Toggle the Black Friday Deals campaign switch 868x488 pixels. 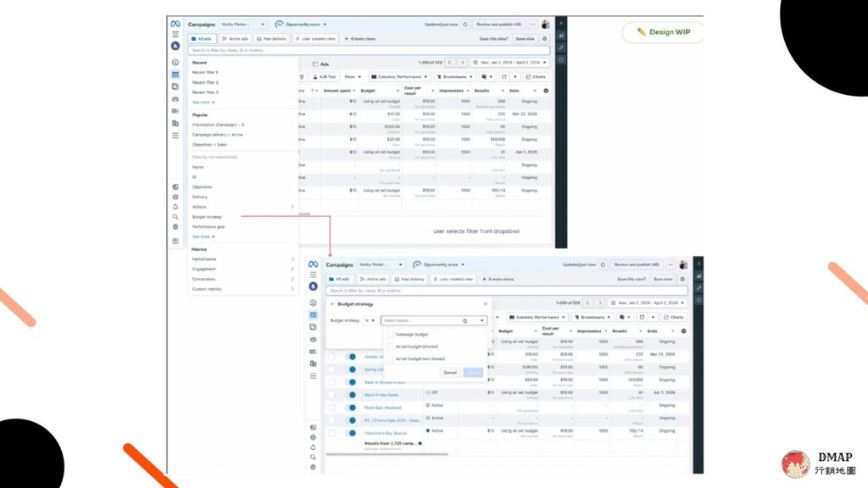[x=351, y=395]
